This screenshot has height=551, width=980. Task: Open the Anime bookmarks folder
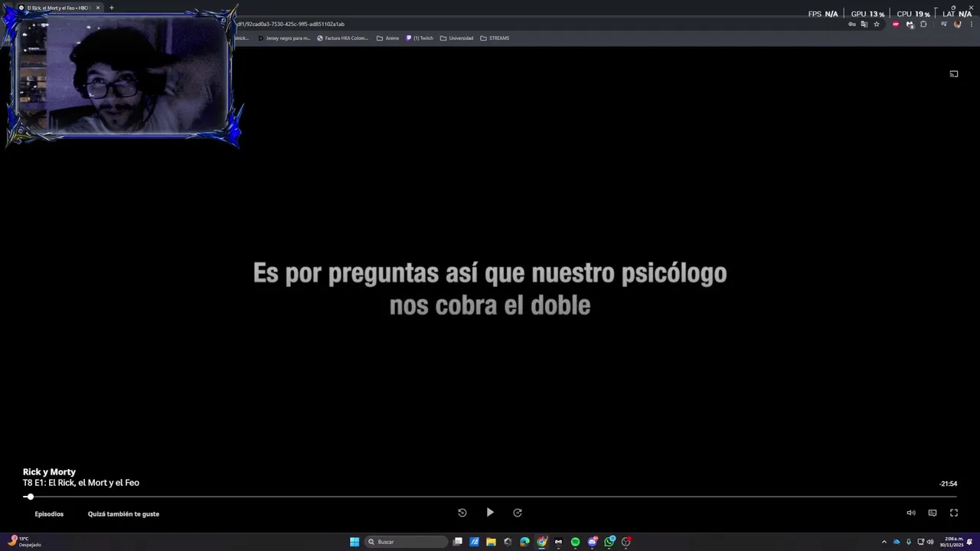coord(387,38)
